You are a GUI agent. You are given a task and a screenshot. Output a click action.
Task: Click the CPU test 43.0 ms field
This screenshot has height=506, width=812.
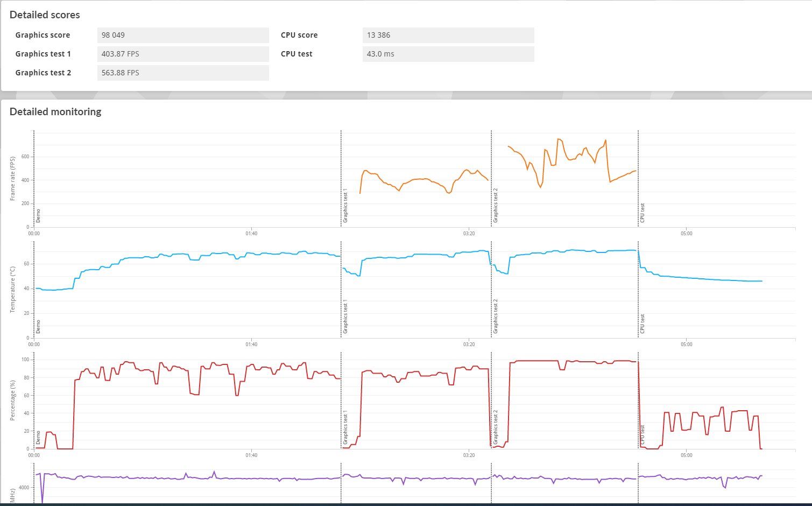coord(448,54)
